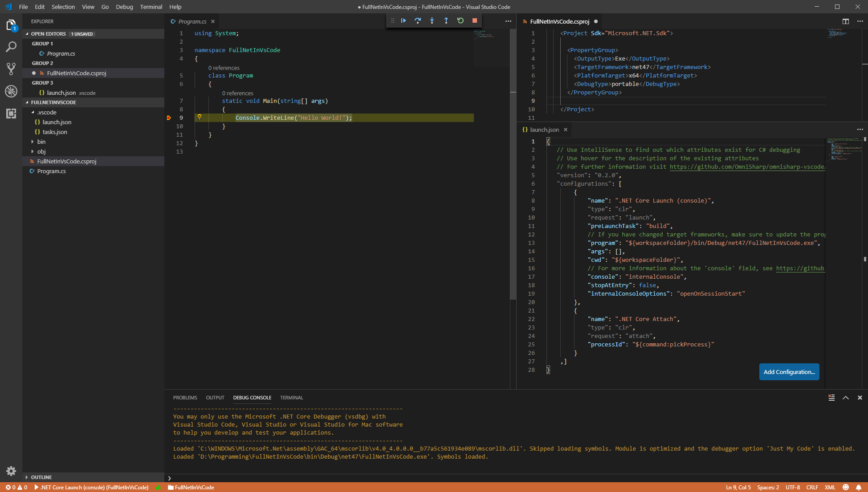Expand the obj folder
Image resolution: width=868 pixels, height=492 pixels.
click(41, 151)
